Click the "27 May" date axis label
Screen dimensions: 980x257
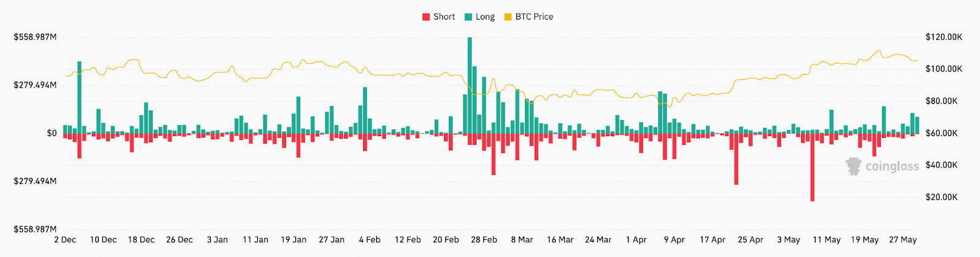click(x=903, y=240)
